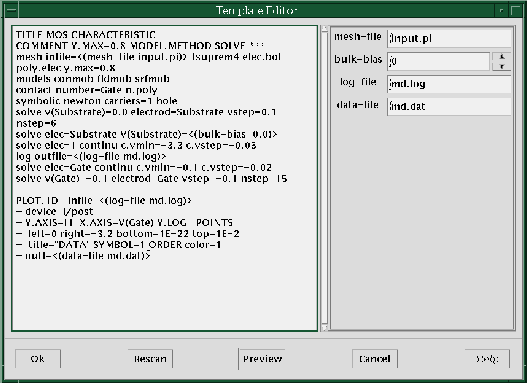Click the symbolic newton carriers line
Image resolution: width=527 pixels, height=383 pixels.
coord(96,101)
